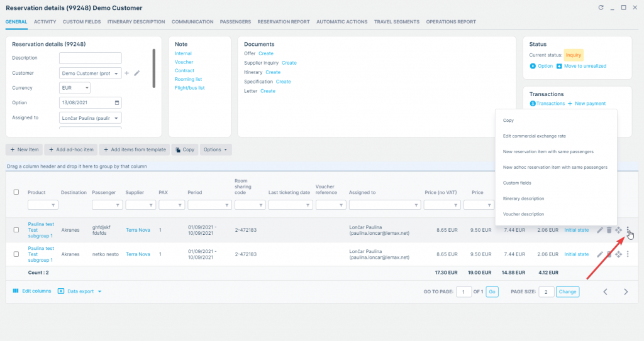Click the Go to page number field
The height and width of the screenshot is (341, 644).
click(x=464, y=292)
